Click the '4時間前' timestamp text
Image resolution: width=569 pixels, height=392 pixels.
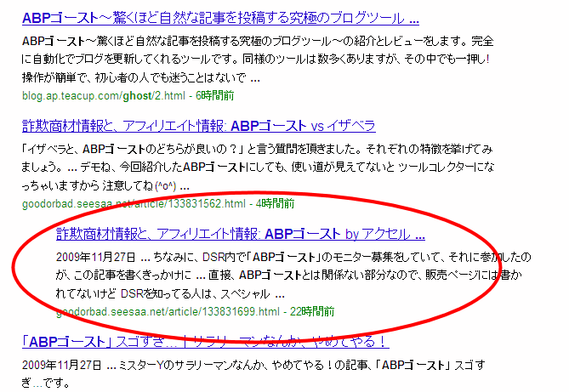275,203
